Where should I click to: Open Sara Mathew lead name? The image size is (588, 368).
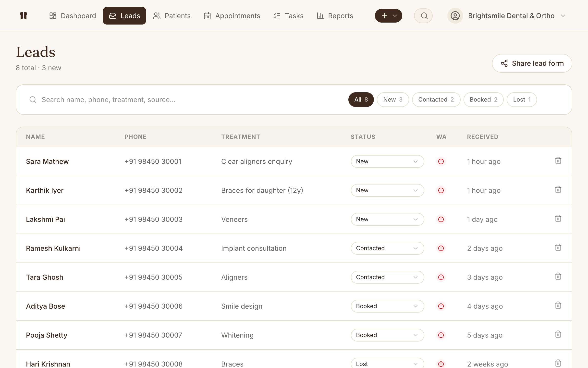click(x=47, y=161)
